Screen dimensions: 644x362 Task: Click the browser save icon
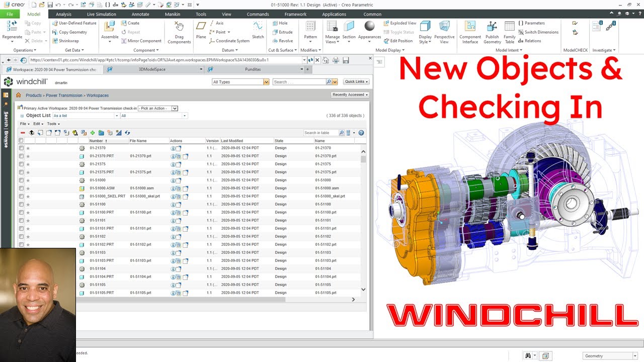[346, 60]
